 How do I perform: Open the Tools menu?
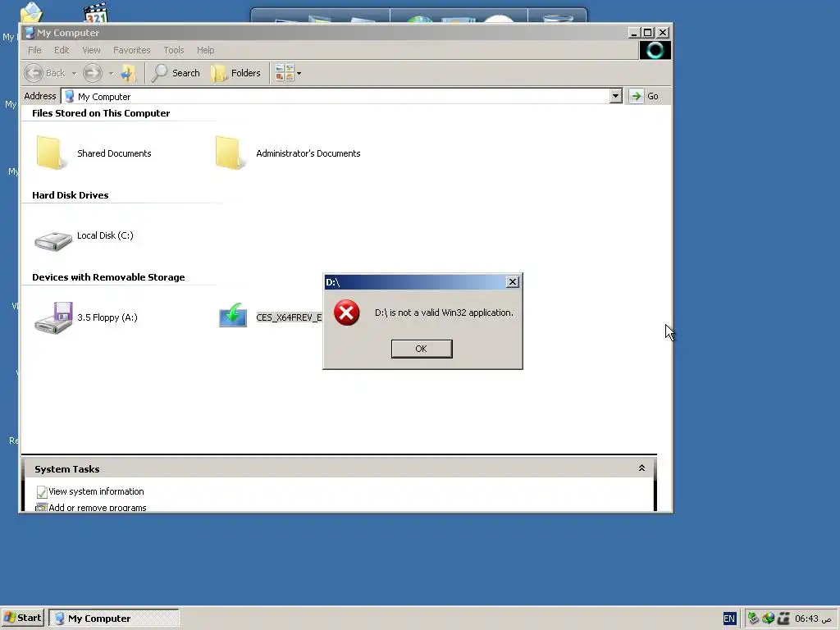[x=174, y=50]
